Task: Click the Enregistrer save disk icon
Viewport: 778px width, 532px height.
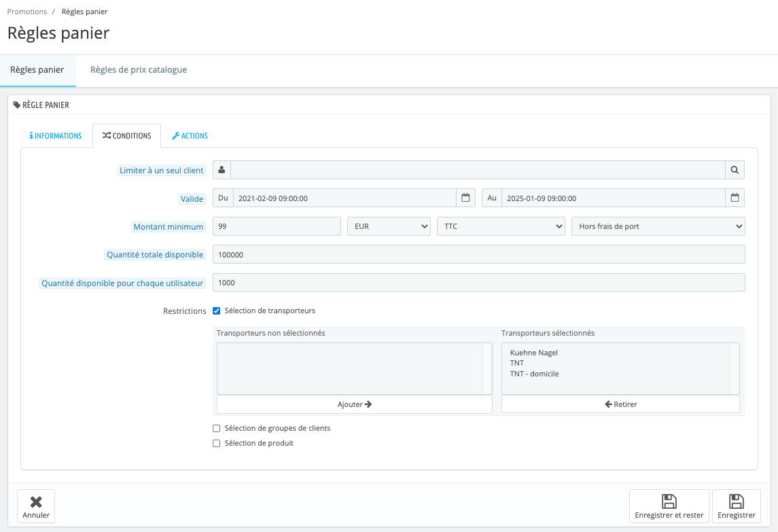Action: pyautogui.click(x=737, y=501)
